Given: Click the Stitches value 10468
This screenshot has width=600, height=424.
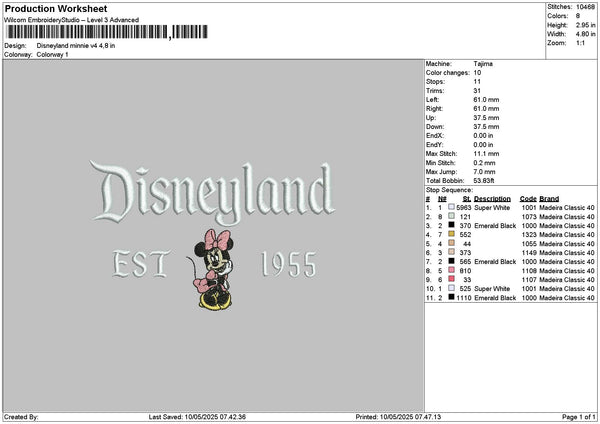Looking at the screenshot, I should (585, 7).
